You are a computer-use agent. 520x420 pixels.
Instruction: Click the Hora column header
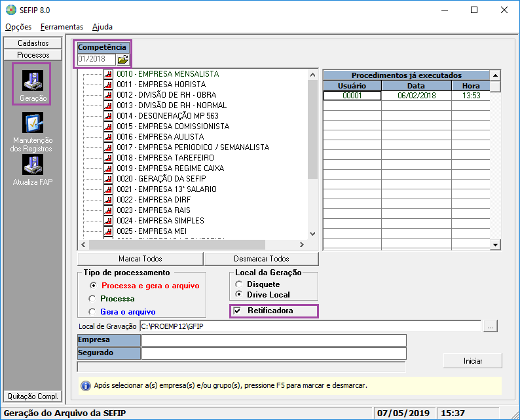(471, 86)
